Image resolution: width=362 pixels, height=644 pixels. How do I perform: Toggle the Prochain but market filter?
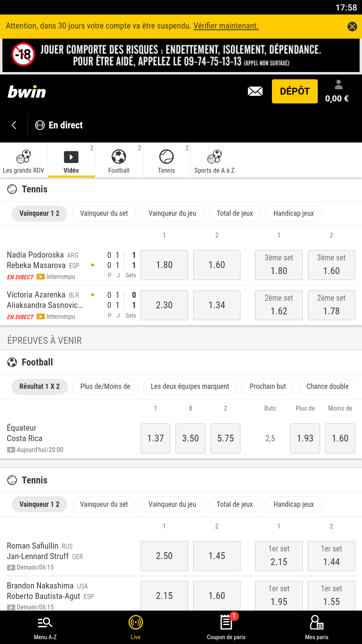point(267,386)
